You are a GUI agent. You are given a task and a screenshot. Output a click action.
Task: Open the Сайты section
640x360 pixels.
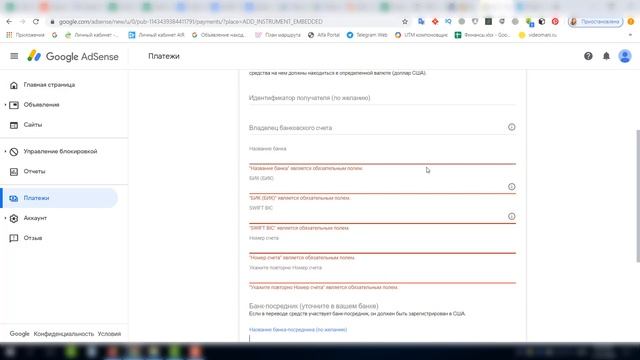pyautogui.click(x=33, y=125)
